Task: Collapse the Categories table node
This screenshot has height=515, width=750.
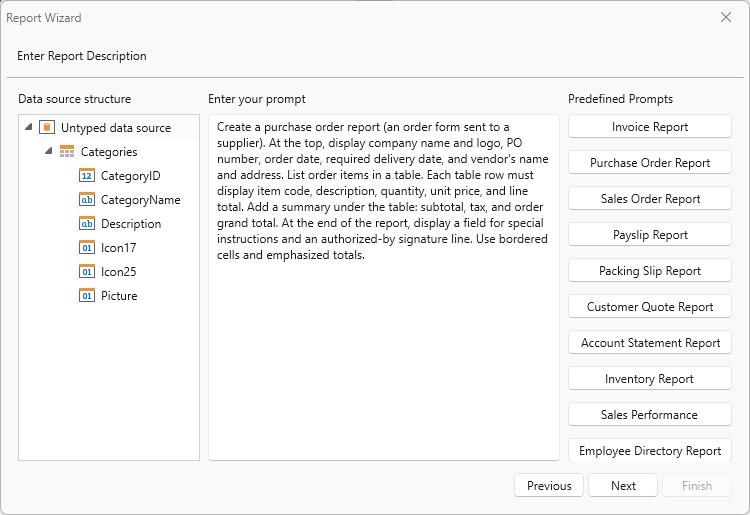Action: point(48,151)
